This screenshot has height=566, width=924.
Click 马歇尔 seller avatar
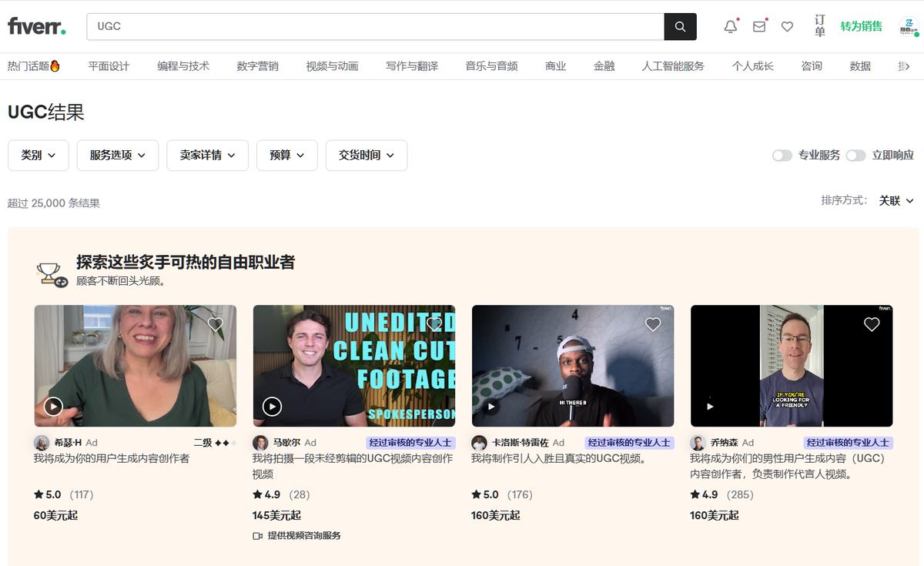coord(260,443)
